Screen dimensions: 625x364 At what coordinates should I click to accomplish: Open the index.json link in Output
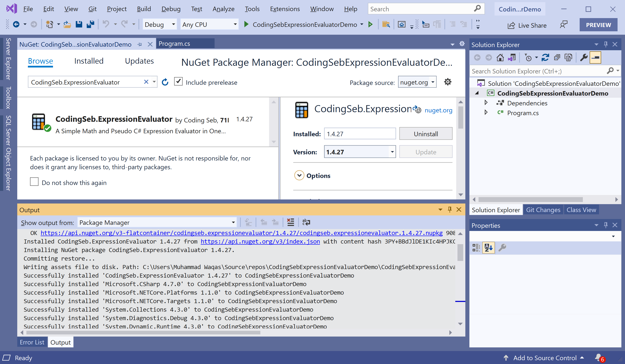260,241
